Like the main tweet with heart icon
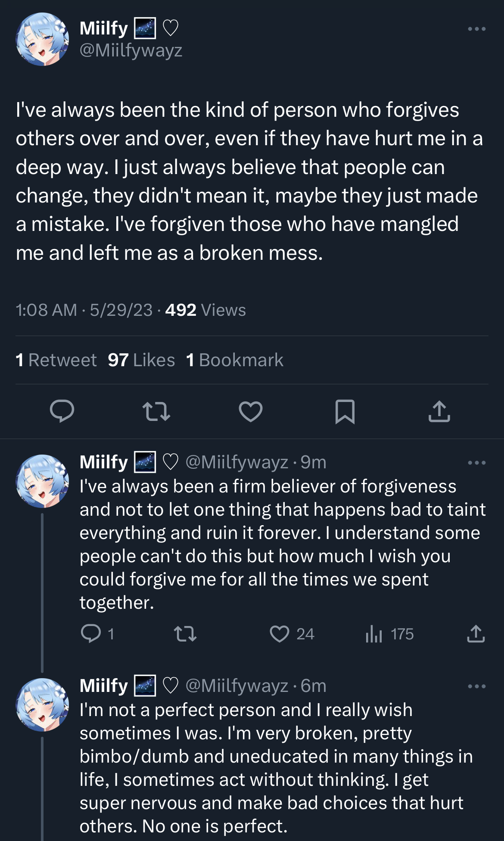This screenshot has width=504, height=841. pos(251,411)
